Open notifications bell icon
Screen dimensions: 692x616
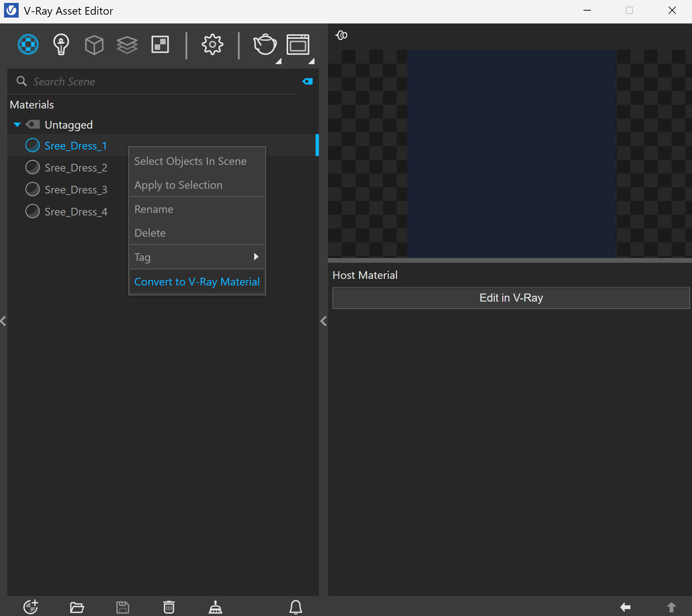(x=296, y=607)
